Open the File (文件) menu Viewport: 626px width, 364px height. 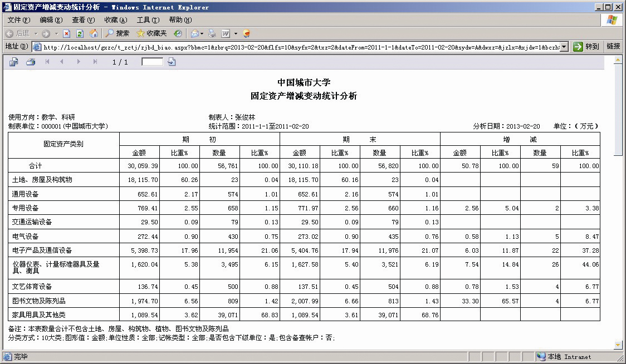19,20
